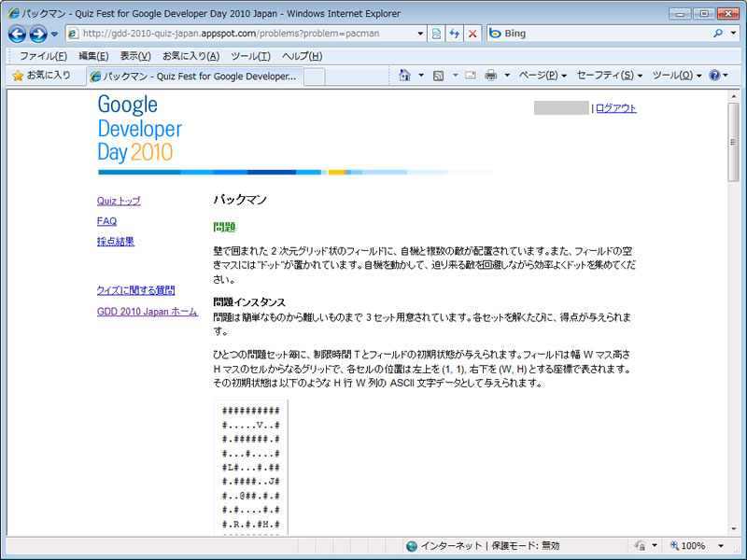Open the ファイル(F) menu
The height and width of the screenshot is (560, 747).
pos(43,56)
